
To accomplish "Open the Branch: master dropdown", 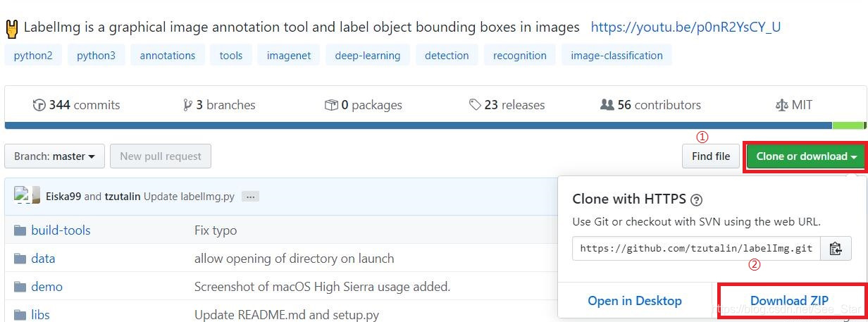I will click(54, 156).
